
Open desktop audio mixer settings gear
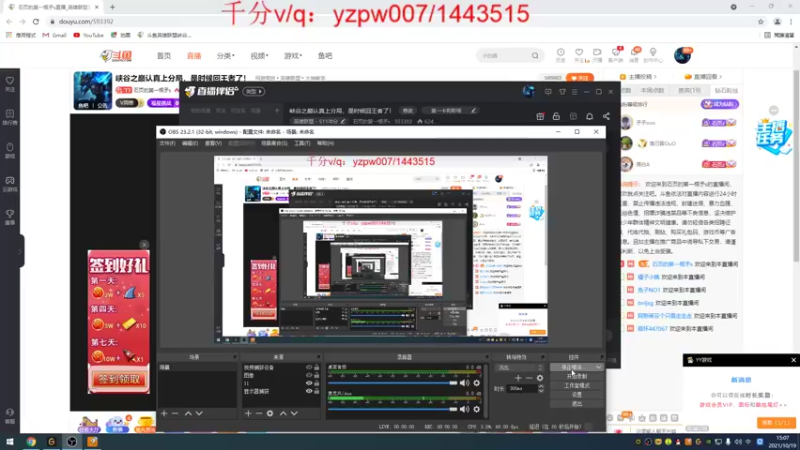pos(477,383)
